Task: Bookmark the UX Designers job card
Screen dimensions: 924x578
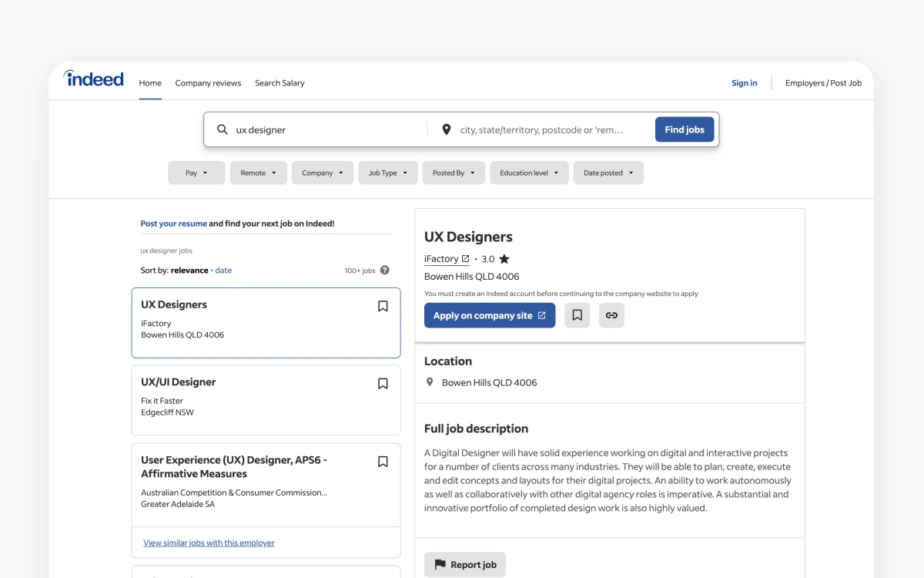Action: (x=383, y=306)
